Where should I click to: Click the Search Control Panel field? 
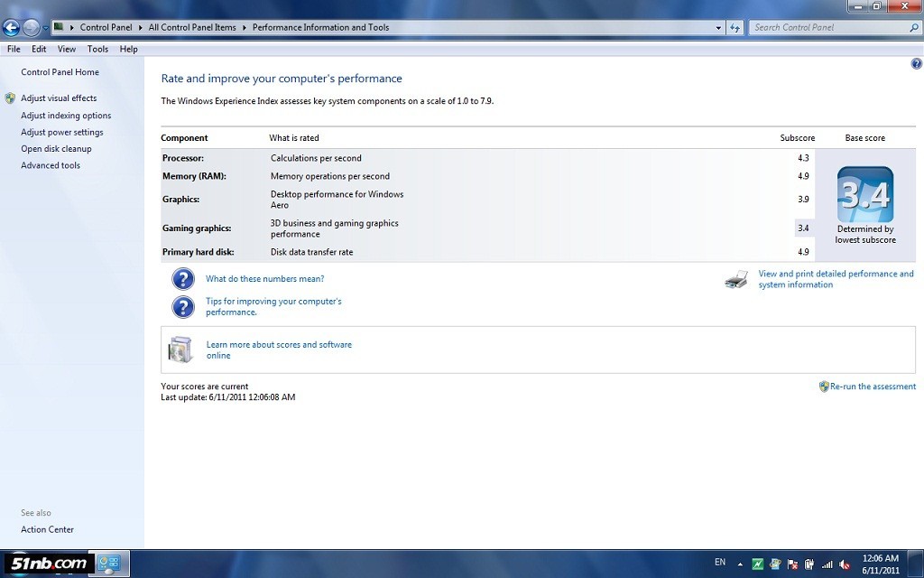click(828, 28)
